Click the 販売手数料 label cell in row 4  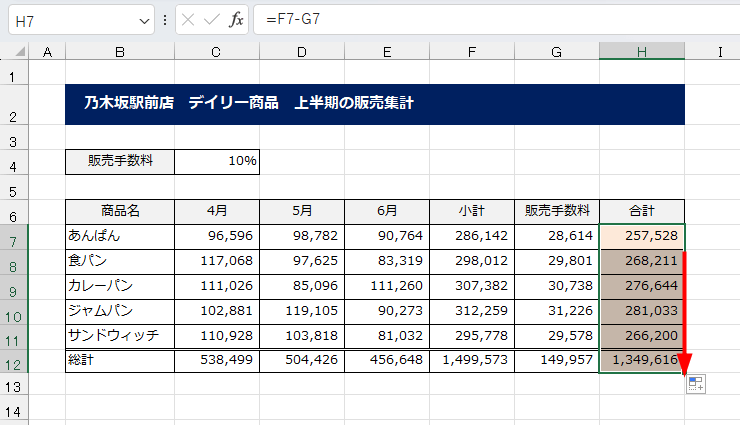click(120, 161)
